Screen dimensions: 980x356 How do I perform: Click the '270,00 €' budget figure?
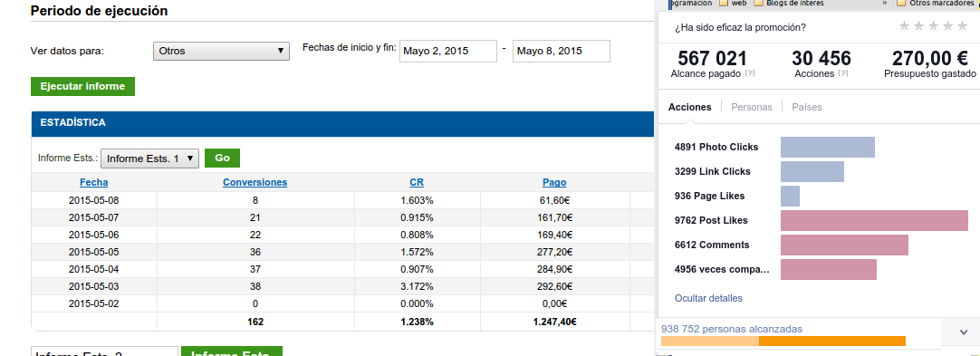pos(930,59)
